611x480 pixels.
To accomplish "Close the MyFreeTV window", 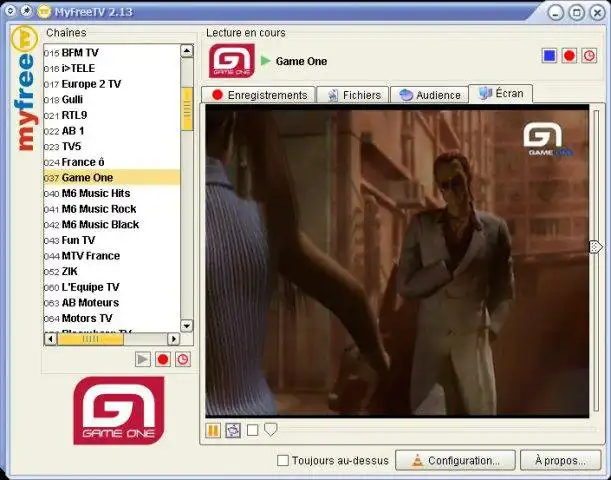I will pos(597,13).
